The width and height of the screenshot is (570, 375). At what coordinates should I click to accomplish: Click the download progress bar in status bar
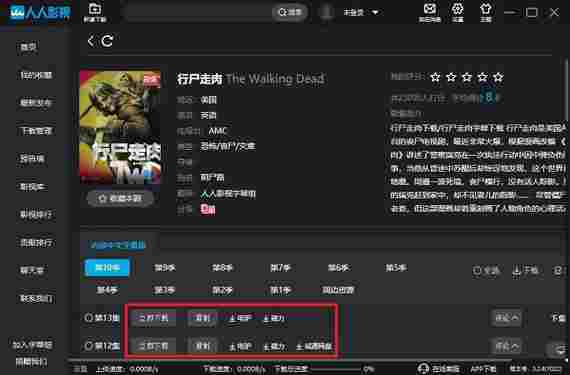click(x=337, y=370)
